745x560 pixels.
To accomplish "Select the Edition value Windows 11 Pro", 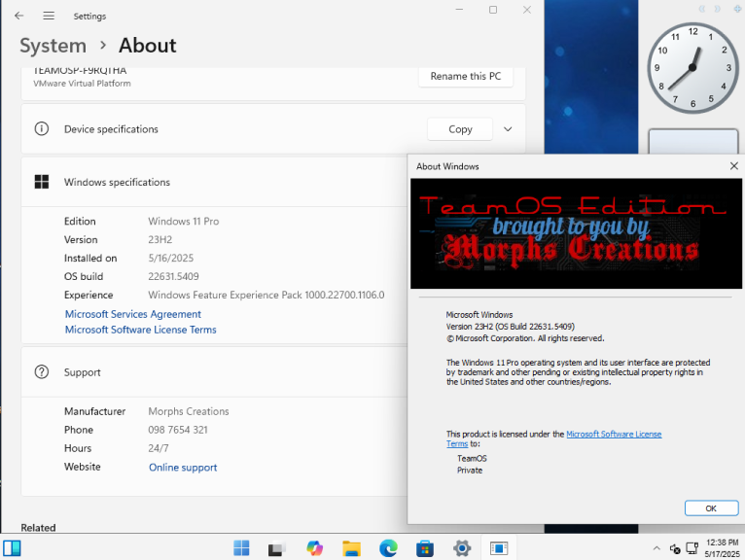I will pyautogui.click(x=184, y=222).
